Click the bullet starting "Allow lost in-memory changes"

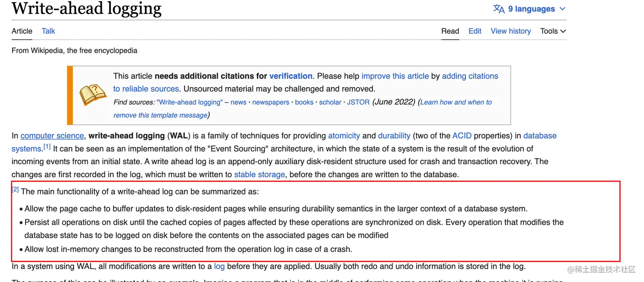(x=188, y=249)
